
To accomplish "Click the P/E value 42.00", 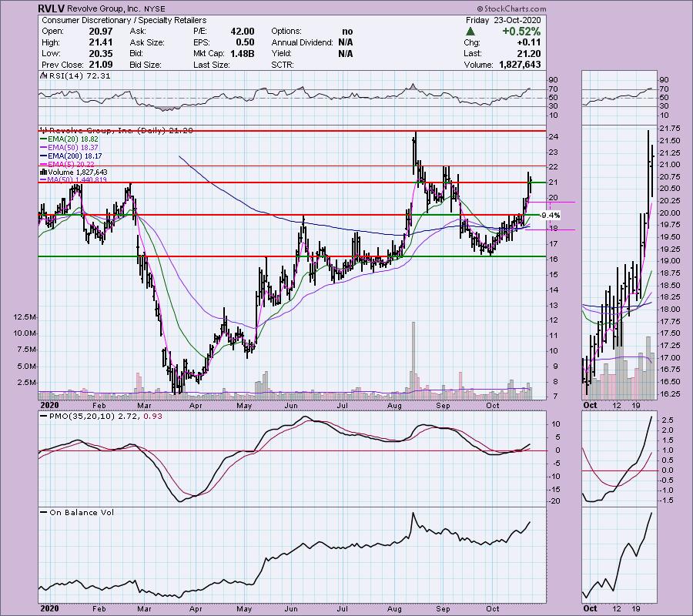I will point(243,32).
